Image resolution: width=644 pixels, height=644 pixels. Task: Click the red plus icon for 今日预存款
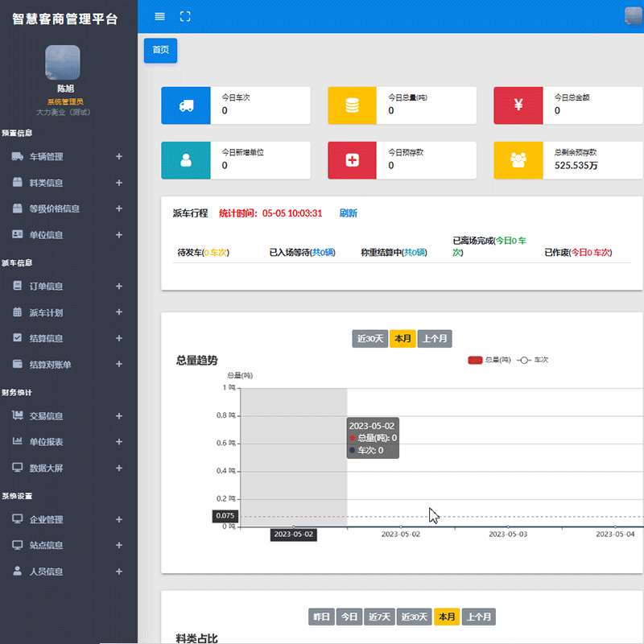tap(352, 159)
